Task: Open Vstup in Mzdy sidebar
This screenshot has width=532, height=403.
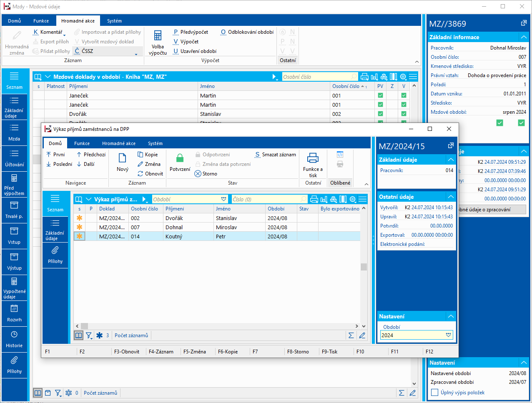Action: coord(14,236)
